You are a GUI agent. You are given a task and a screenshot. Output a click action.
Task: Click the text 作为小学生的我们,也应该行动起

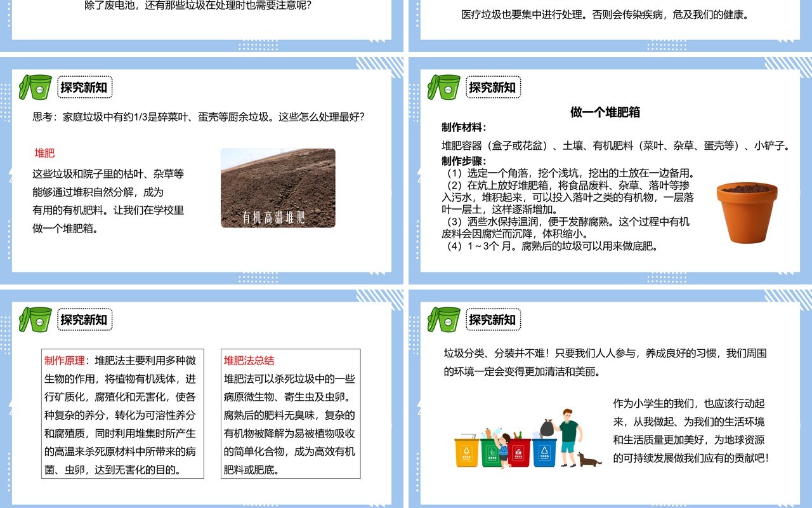[688, 403]
